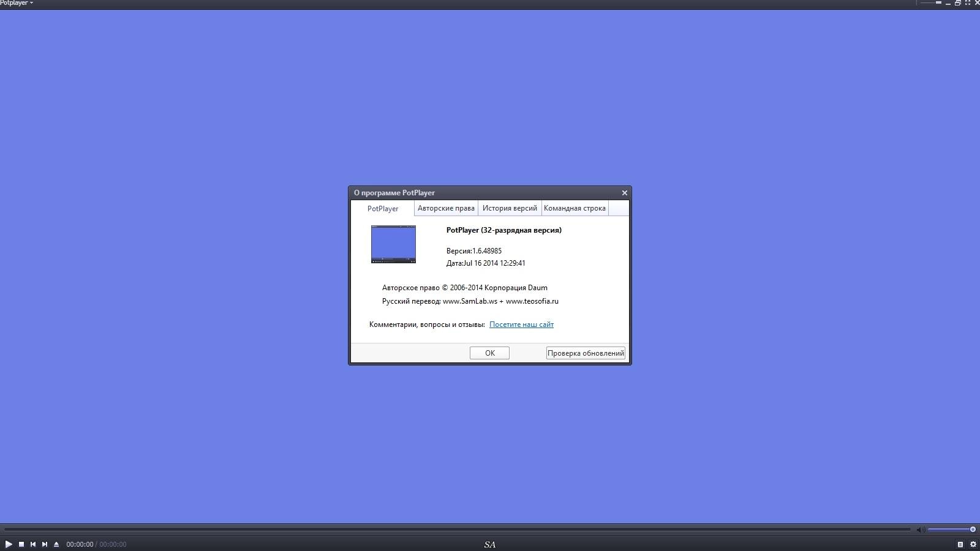The width and height of the screenshot is (980, 551).
Task: Start playback with the Play button
Action: (x=9, y=544)
